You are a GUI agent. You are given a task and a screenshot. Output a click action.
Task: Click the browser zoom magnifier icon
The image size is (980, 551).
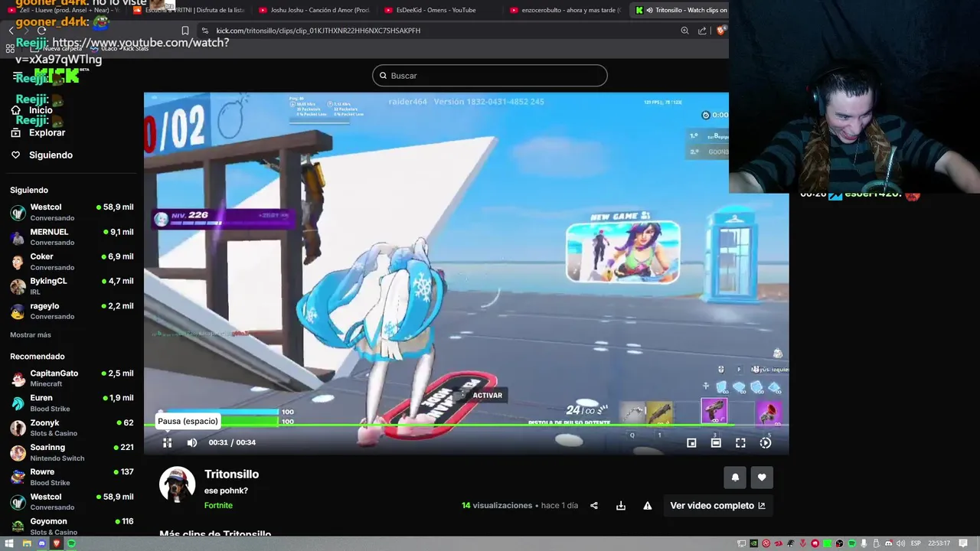684,31
